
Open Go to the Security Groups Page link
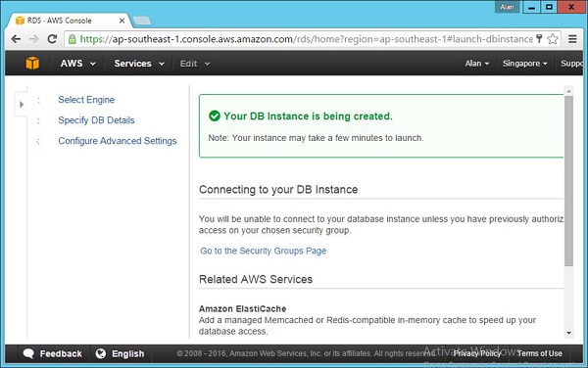(264, 251)
